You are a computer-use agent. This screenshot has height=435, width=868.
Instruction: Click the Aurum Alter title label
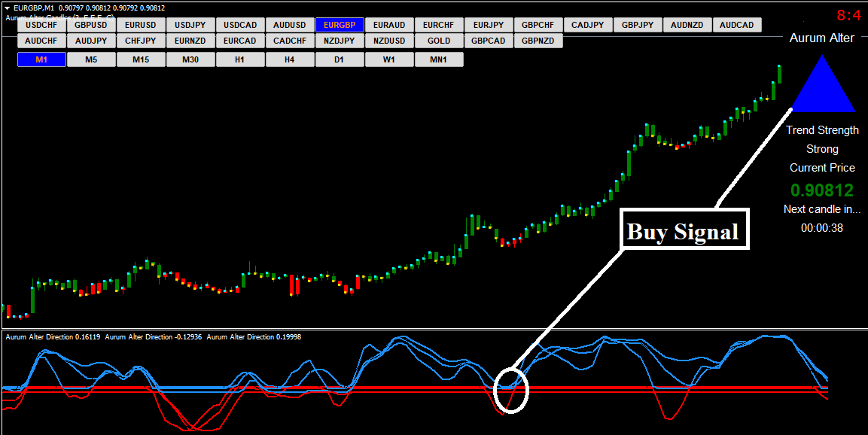click(821, 38)
